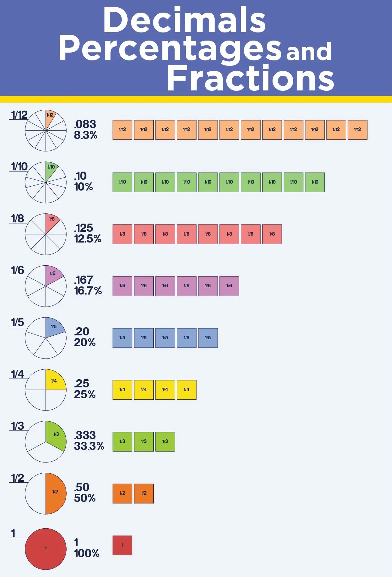
Task: Click the first purple 1/6 square
Action: click(x=122, y=286)
